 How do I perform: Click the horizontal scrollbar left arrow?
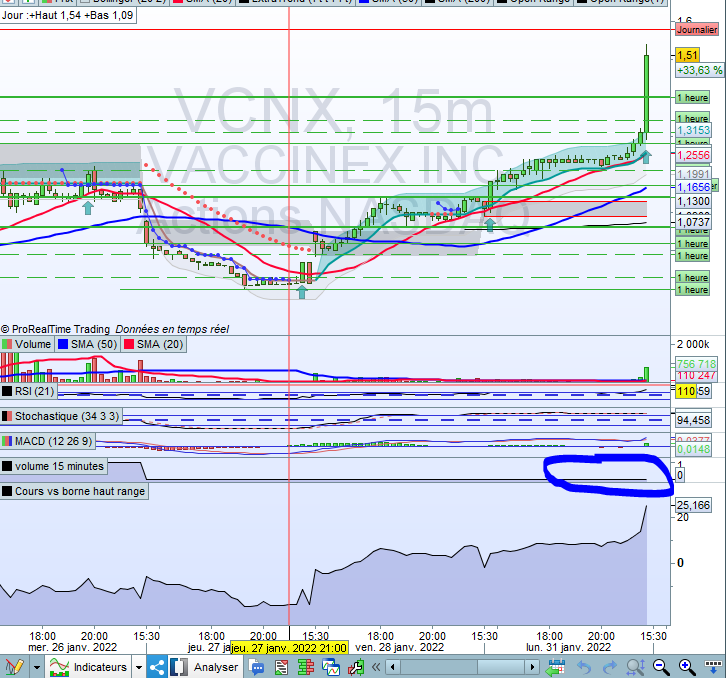(393, 667)
